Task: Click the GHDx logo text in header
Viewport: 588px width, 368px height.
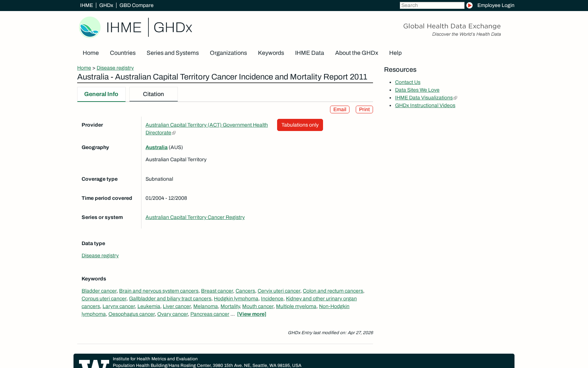Action: coord(173,27)
